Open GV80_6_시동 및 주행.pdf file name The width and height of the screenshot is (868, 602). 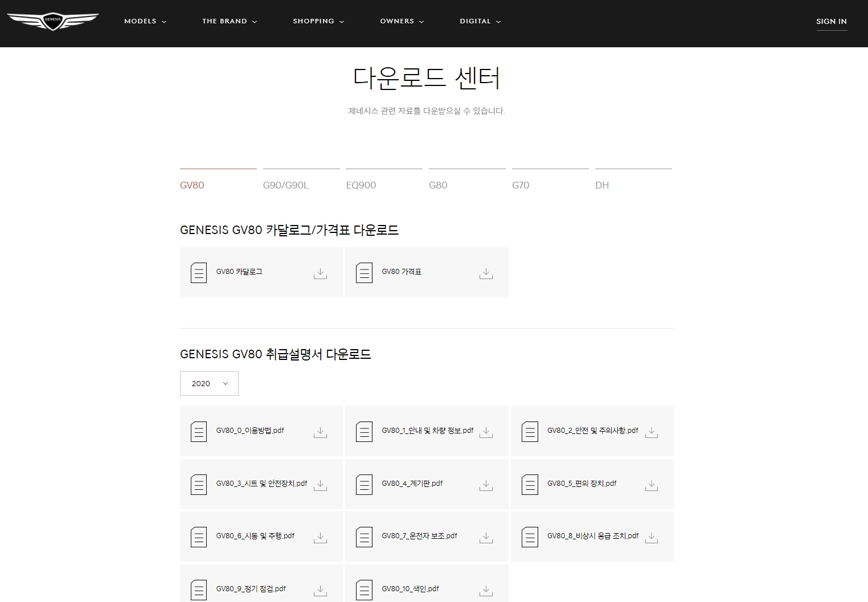click(255, 536)
